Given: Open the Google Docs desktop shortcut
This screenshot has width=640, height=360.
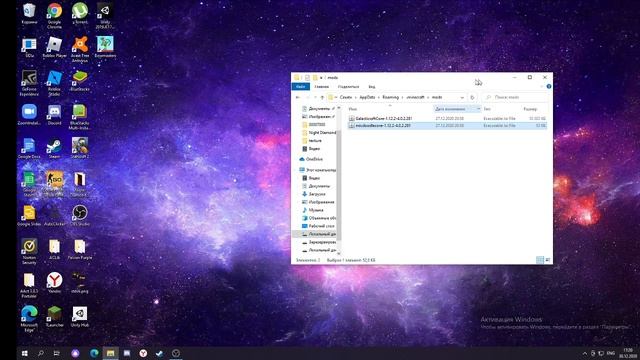Looking at the screenshot, I should (29, 148).
